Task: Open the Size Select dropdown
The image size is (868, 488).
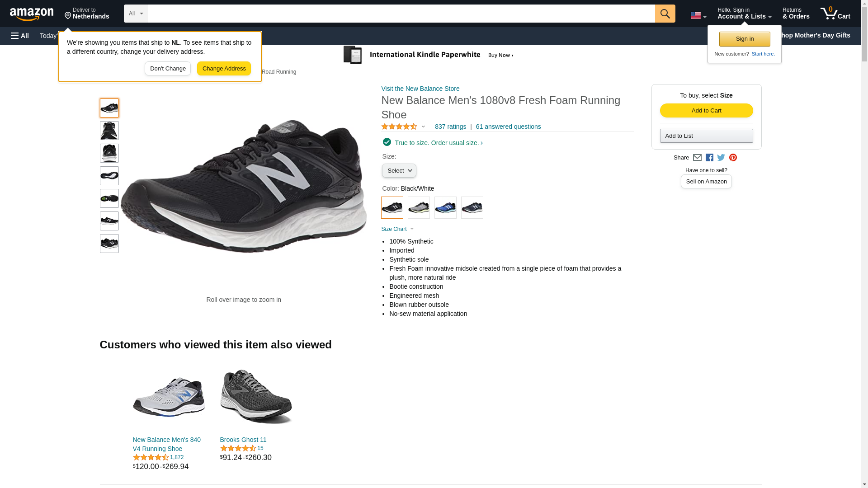Action: pos(399,171)
